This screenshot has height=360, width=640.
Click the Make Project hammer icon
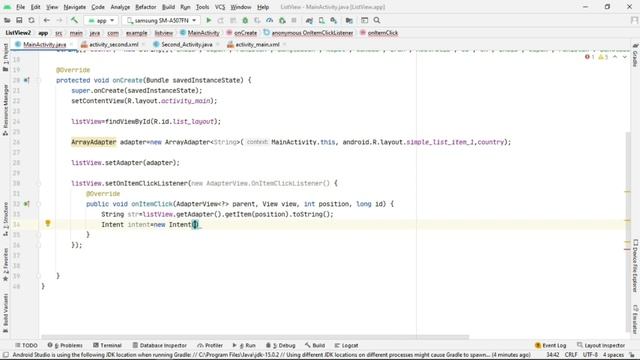74,20
